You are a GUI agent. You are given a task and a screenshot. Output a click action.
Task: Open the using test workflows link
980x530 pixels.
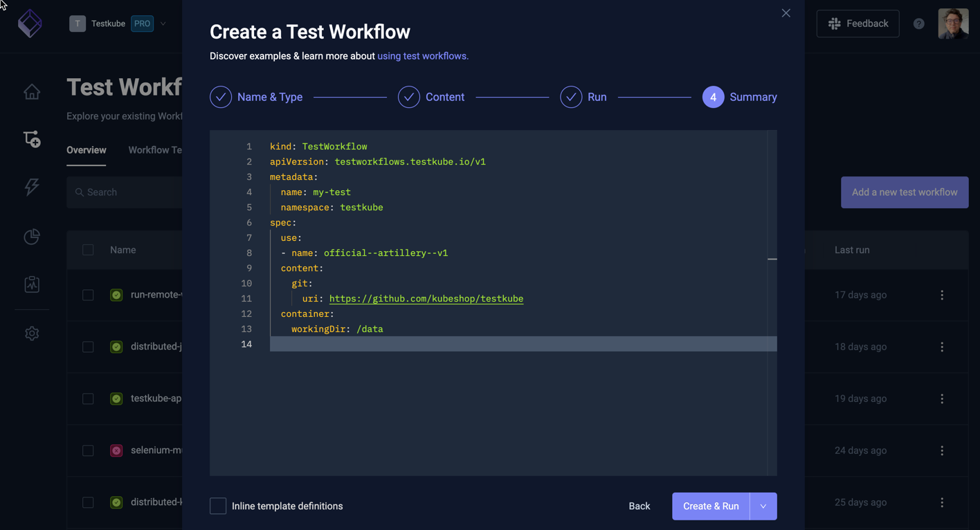423,56
